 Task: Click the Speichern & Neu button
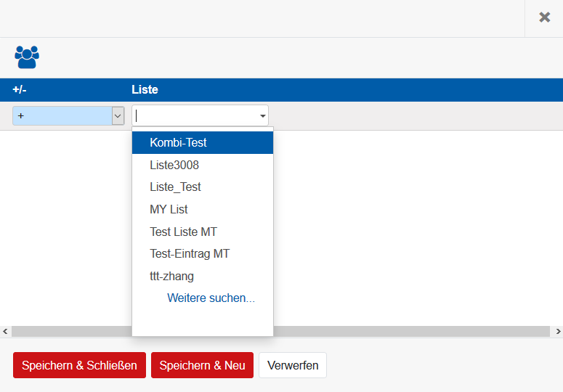pos(202,365)
